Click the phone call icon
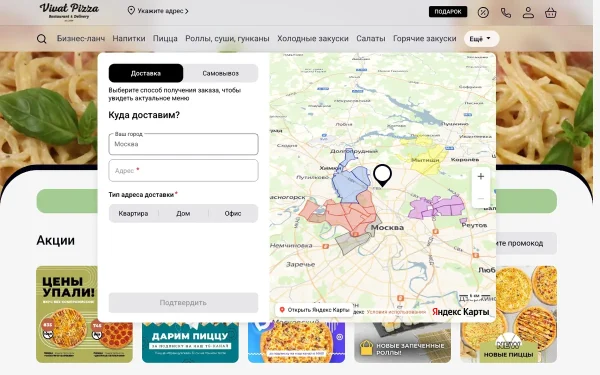 506,13
